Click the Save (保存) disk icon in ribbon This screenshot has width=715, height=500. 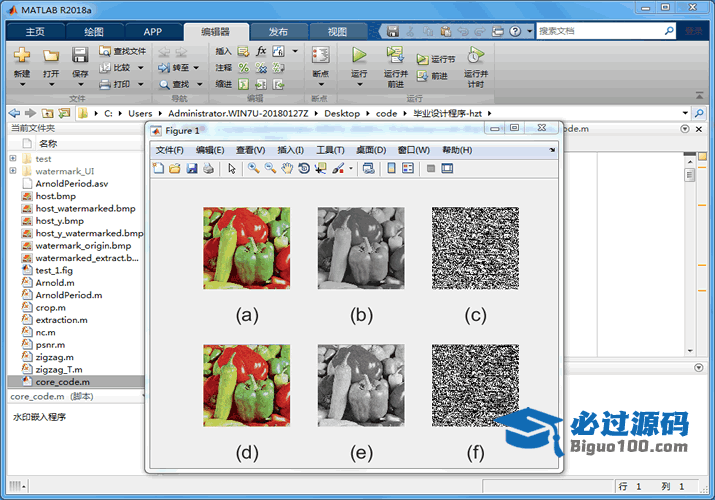pyautogui.click(x=80, y=55)
